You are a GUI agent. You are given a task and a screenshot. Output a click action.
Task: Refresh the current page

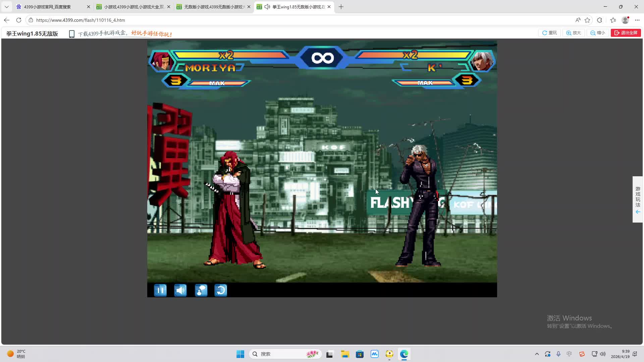pos(19,20)
